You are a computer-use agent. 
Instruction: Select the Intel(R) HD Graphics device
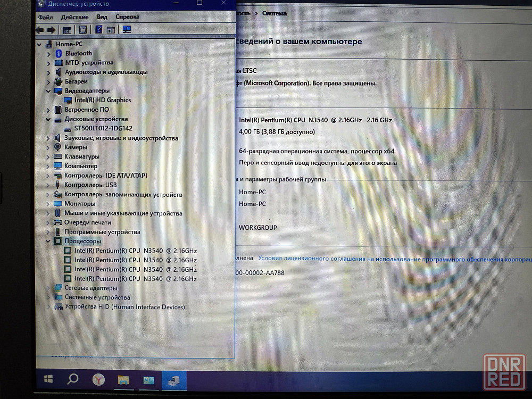(x=102, y=100)
